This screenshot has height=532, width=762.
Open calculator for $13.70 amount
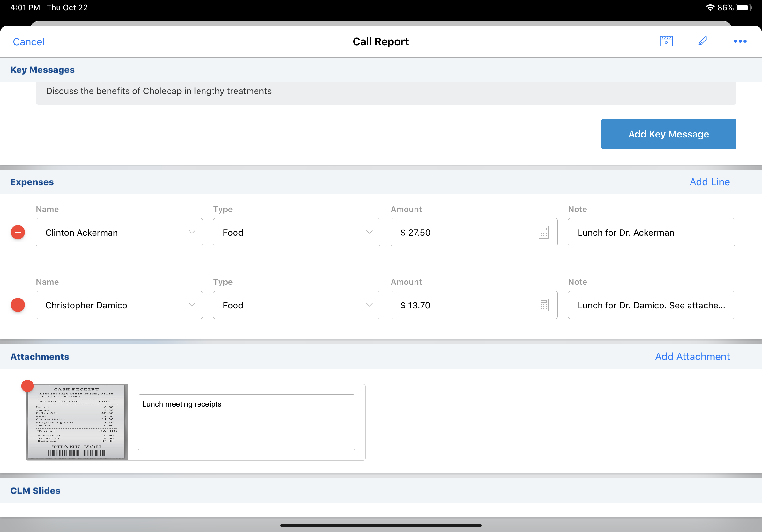click(543, 305)
